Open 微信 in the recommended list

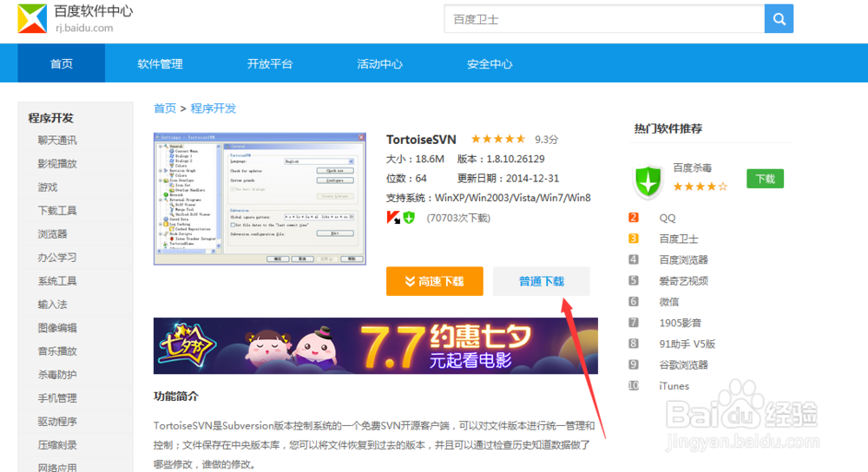point(668,302)
